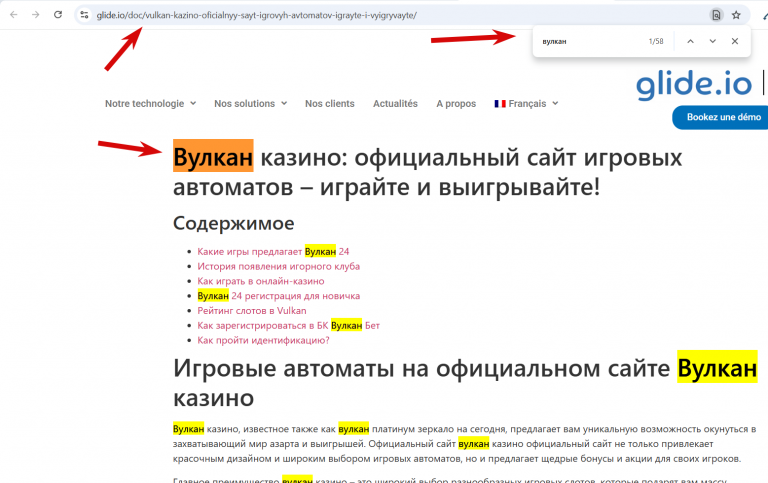Image resolution: width=768 pixels, height=483 pixels.
Task: Click the find-in-page icon in address bar
Action: pyautogui.click(x=716, y=15)
